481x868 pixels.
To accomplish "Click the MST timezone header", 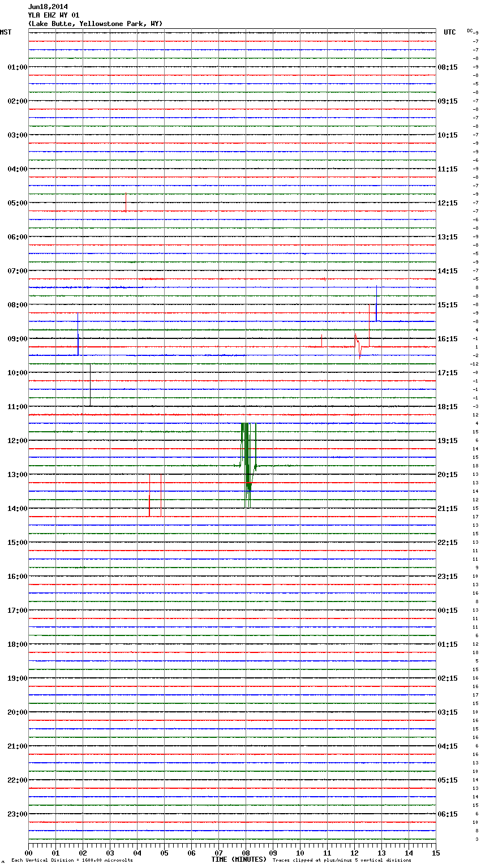I will click(x=6, y=32).
